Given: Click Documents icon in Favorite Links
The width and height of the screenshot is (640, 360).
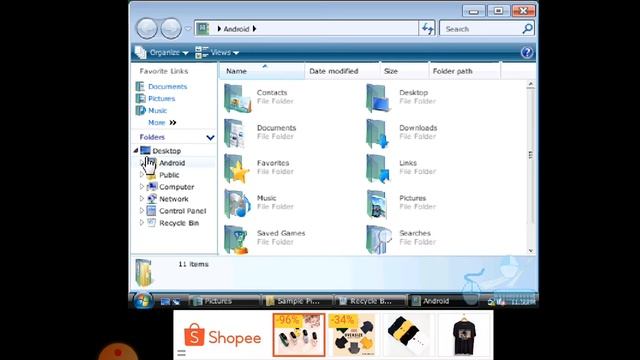Looking at the screenshot, I should (x=140, y=87).
